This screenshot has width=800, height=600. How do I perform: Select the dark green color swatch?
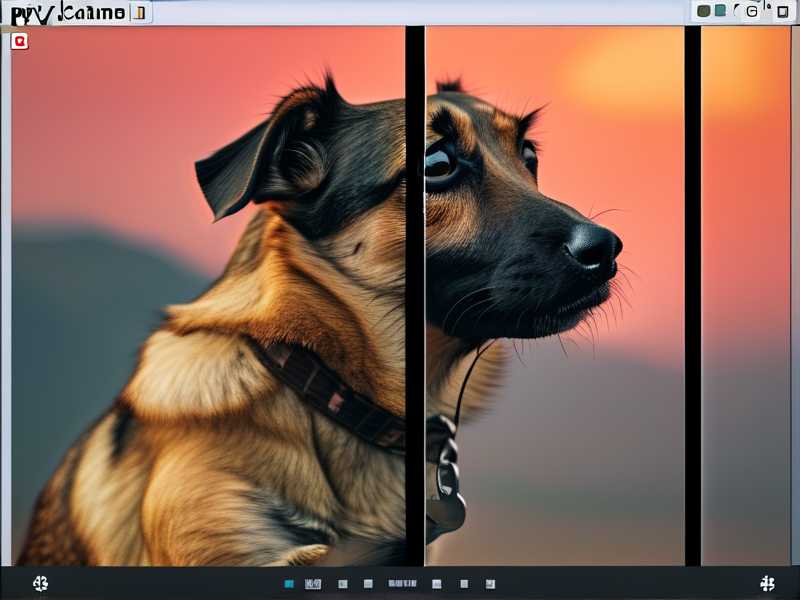(704, 11)
